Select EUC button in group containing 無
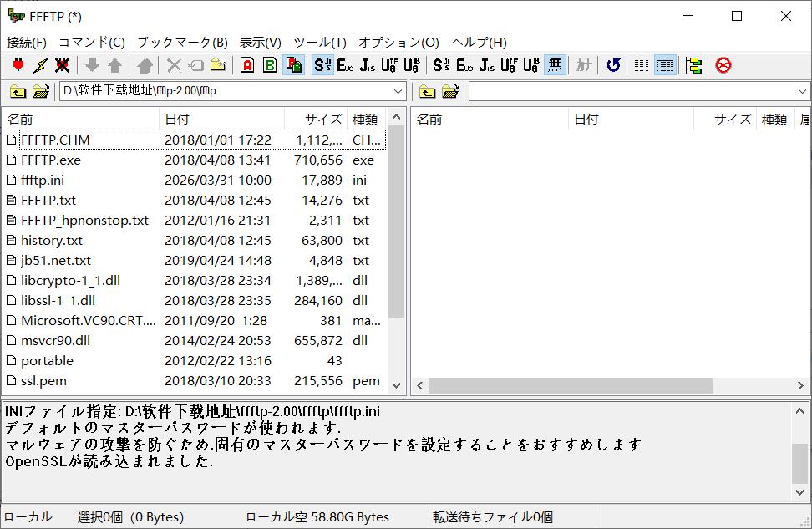This screenshot has height=529, width=812. (x=464, y=65)
